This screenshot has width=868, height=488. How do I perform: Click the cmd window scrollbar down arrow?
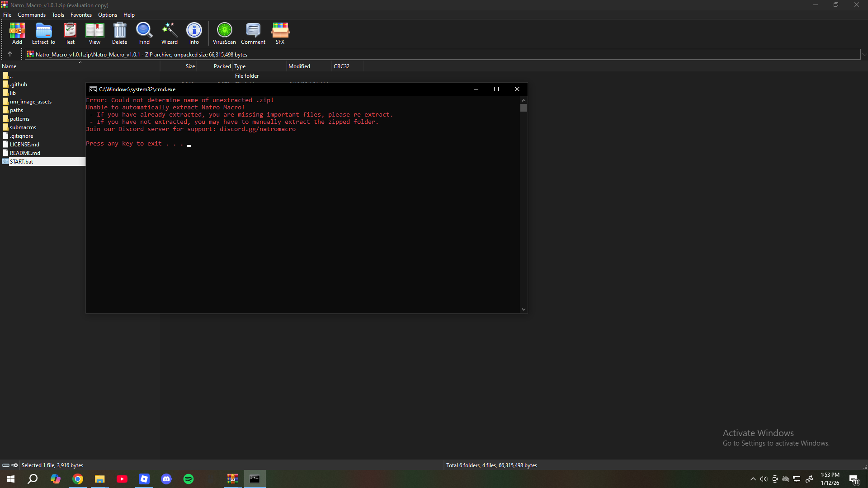pyautogui.click(x=524, y=310)
